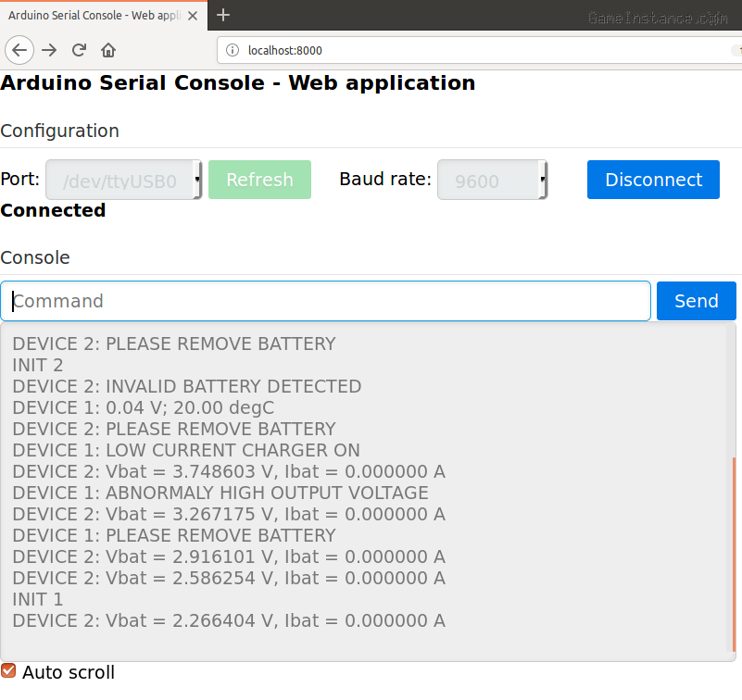The width and height of the screenshot is (742, 700).
Task: Click the 'DEVICE 1: LOW CURRENT CHARGER ON' line
Action: pyautogui.click(x=186, y=450)
